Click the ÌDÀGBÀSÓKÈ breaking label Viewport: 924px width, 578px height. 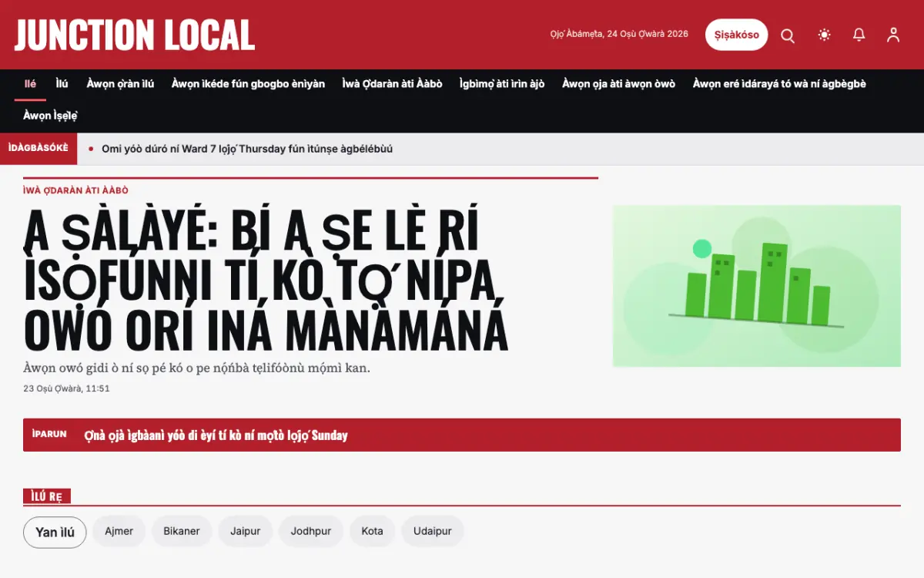point(38,149)
